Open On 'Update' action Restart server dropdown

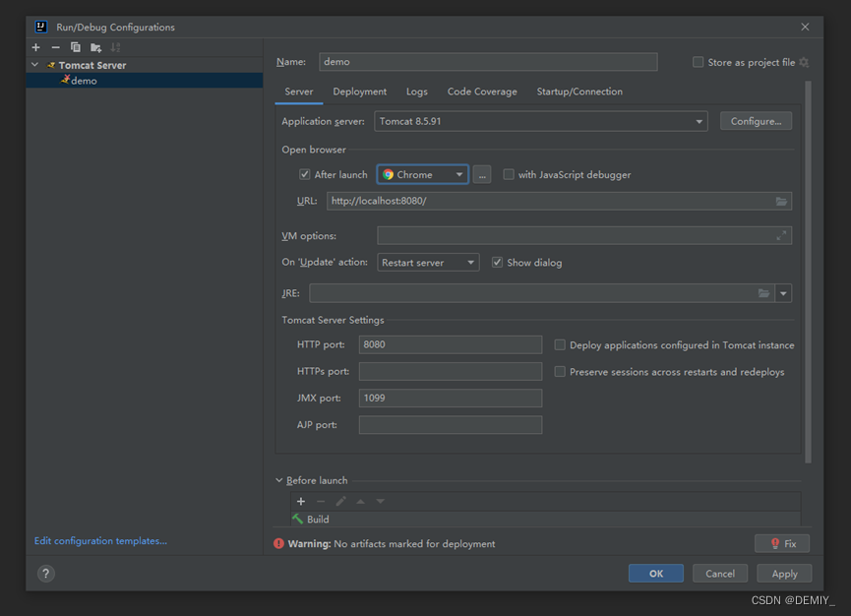click(x=428, y=263)
